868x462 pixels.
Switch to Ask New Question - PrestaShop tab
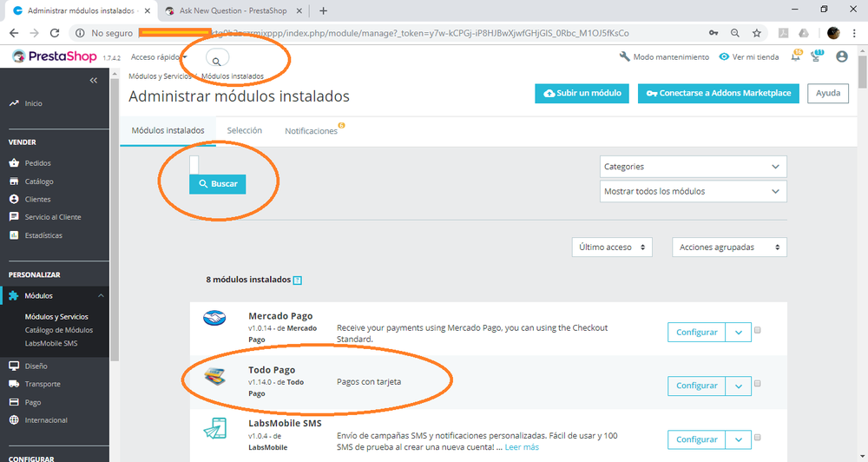[x=233, y=10]
